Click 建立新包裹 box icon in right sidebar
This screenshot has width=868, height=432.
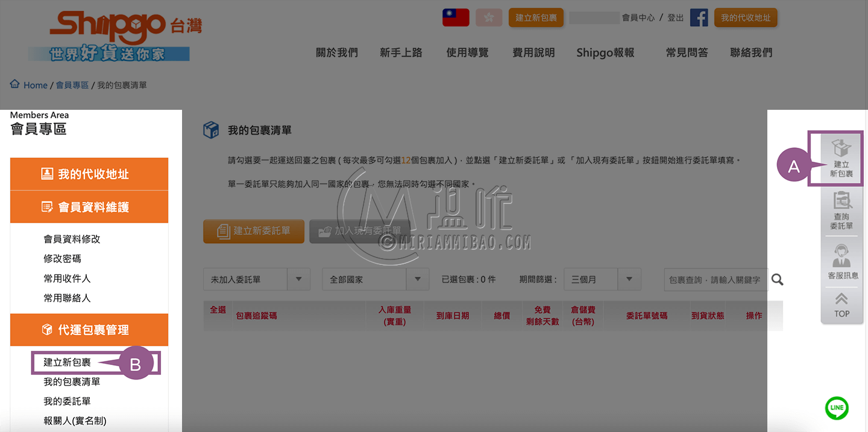click(x=841, y=158)
